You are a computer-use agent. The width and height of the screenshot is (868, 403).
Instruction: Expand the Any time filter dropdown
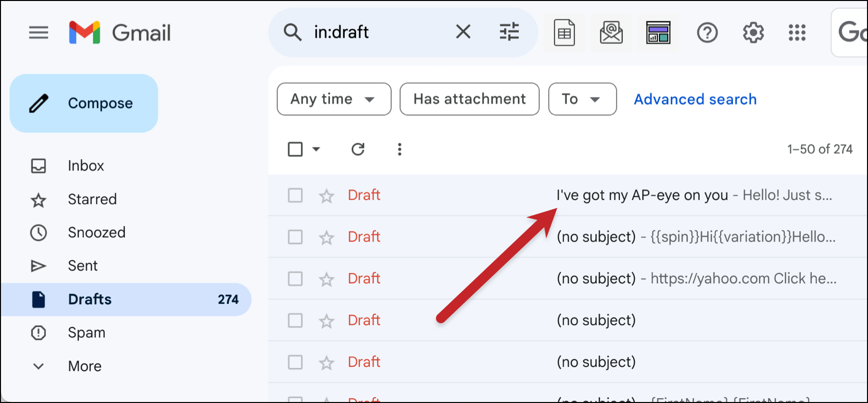pos(334,99)
